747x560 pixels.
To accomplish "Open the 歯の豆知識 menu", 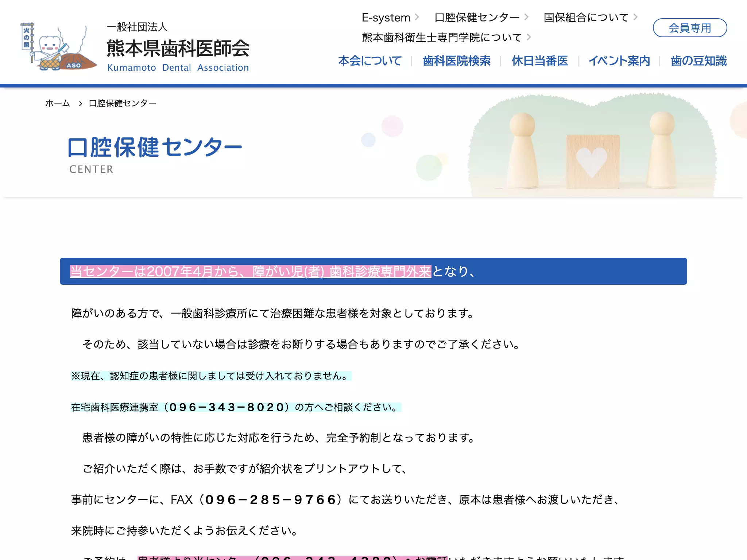I will pos(698,61).
